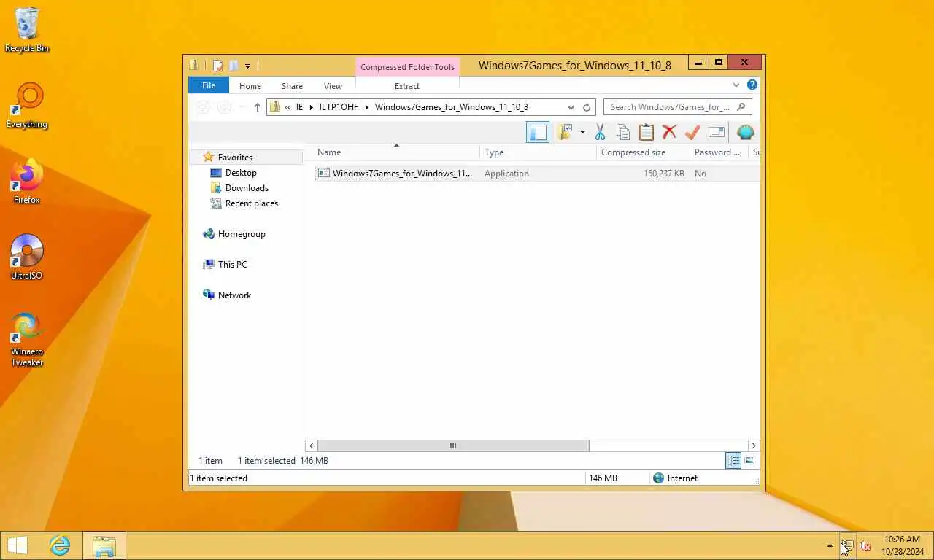Click the scroll left arrow button
This screenshot has height=560, width=934.
pos(312,446)
